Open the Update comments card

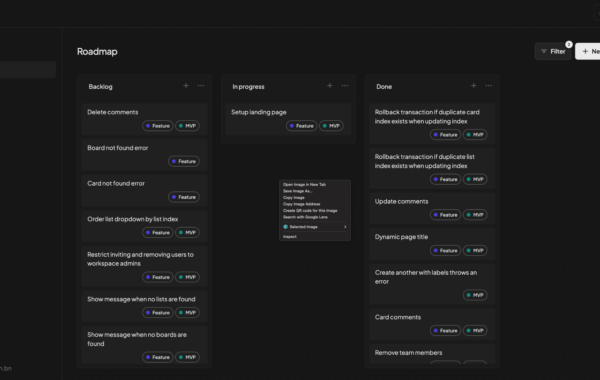432,208
